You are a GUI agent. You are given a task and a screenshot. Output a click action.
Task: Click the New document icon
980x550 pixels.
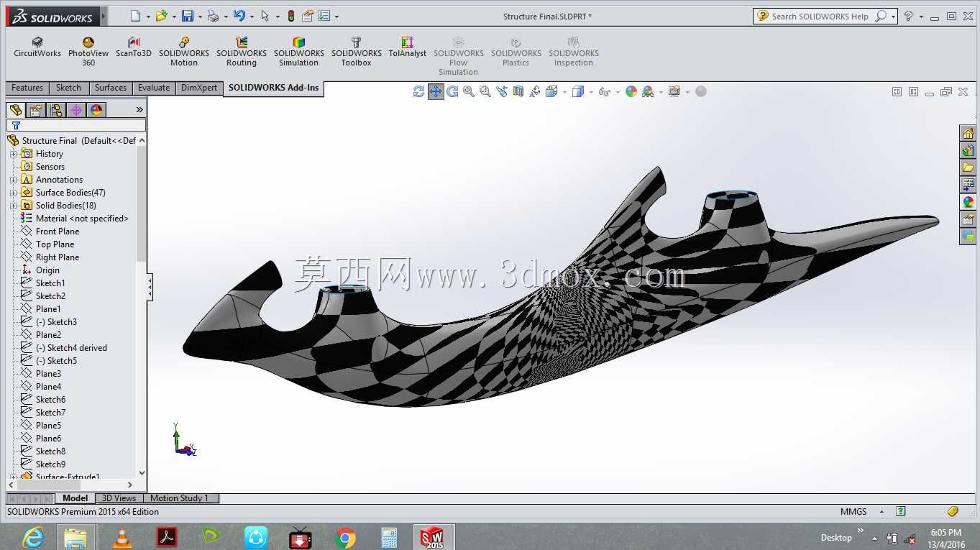click(136, 16)
